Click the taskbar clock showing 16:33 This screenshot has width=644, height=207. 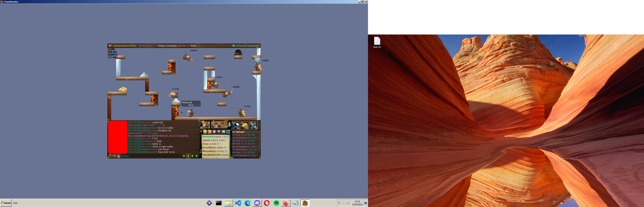point(357,203)
